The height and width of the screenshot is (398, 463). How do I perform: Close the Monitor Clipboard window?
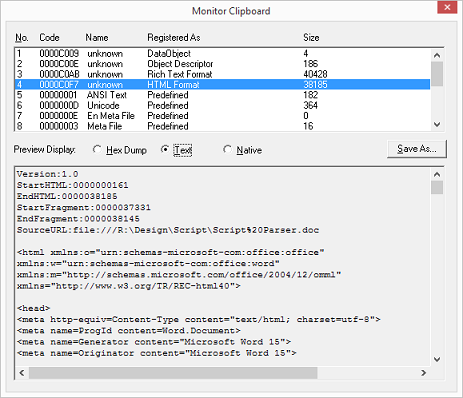447,7
